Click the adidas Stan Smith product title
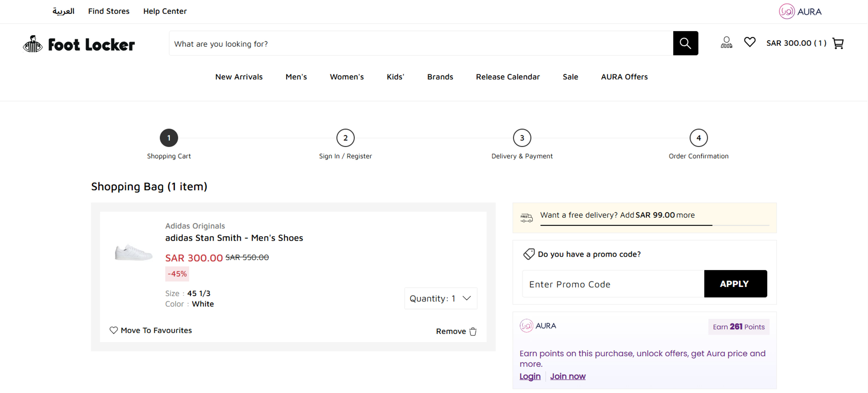This screenshot has width=868, height=393. pos(234,238)
